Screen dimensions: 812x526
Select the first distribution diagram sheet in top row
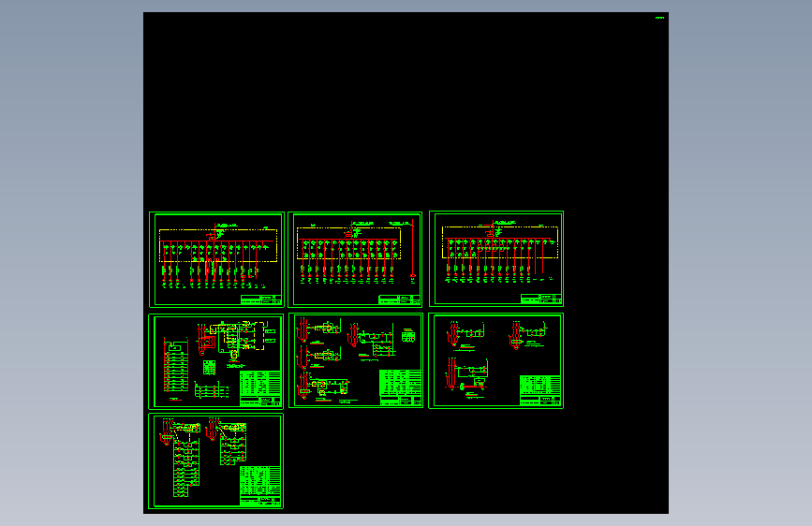pos(216,259)
